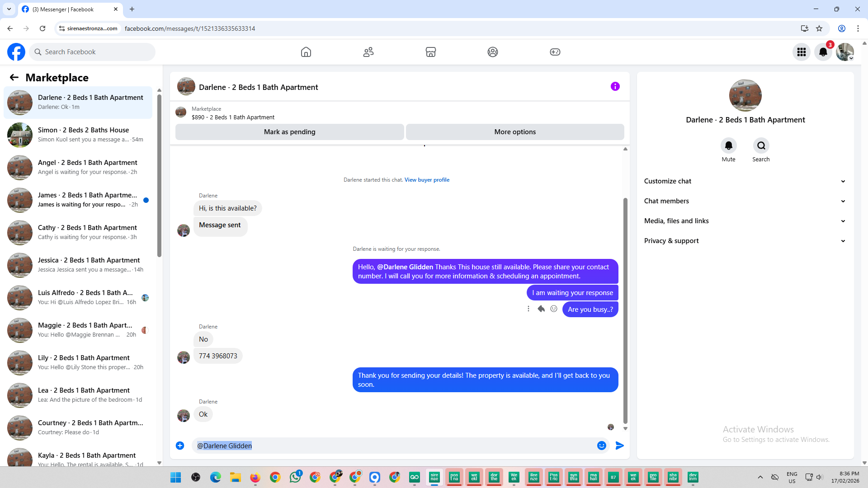Open the Facebook Home icon
Viewport: 868px width, 488px height.
point(306,52)
